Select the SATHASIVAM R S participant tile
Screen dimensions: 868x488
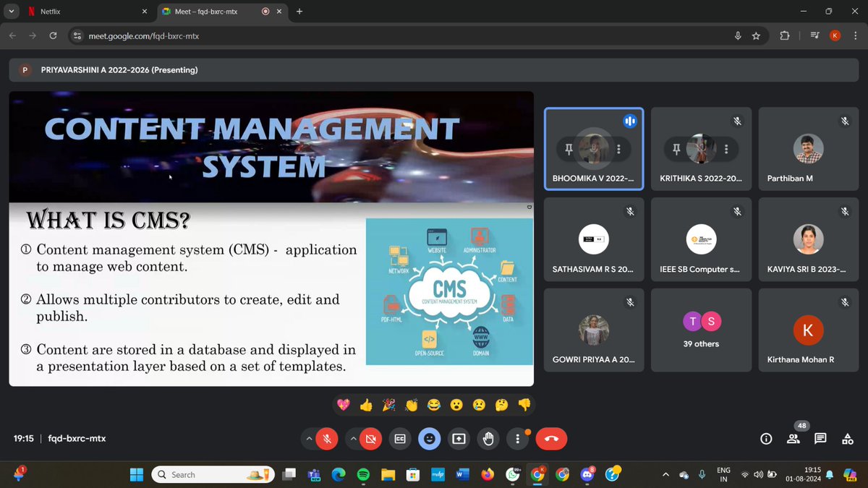(x=594, y=239)
